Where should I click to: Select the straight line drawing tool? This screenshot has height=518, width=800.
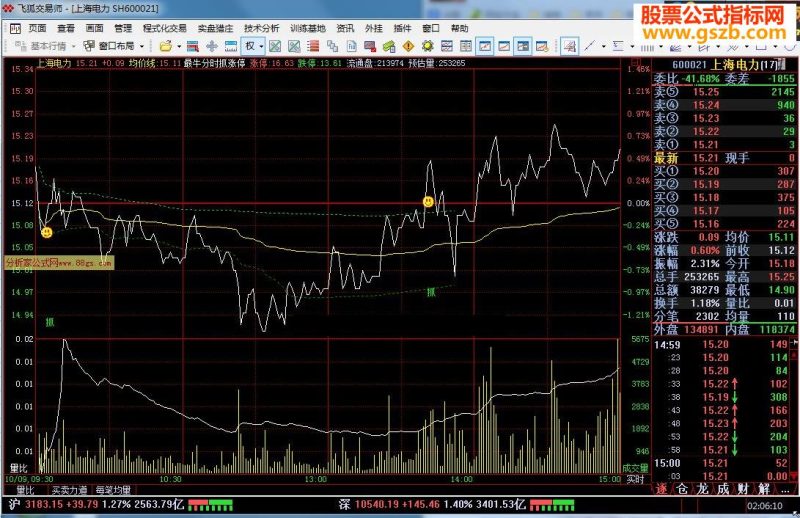tap(589, 46)
